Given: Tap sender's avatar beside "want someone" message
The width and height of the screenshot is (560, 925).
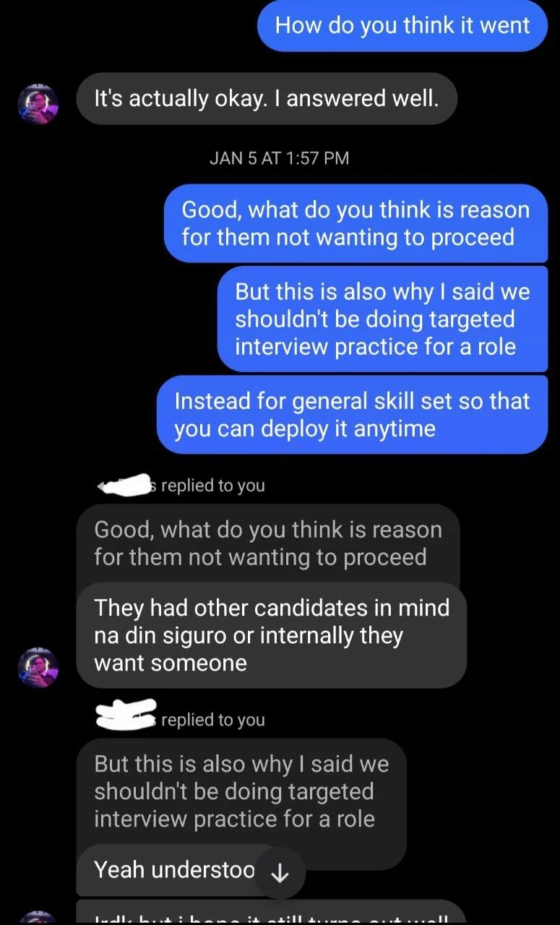Looking at the screenshot, I should pyautogui.click(x=38, y=666).
